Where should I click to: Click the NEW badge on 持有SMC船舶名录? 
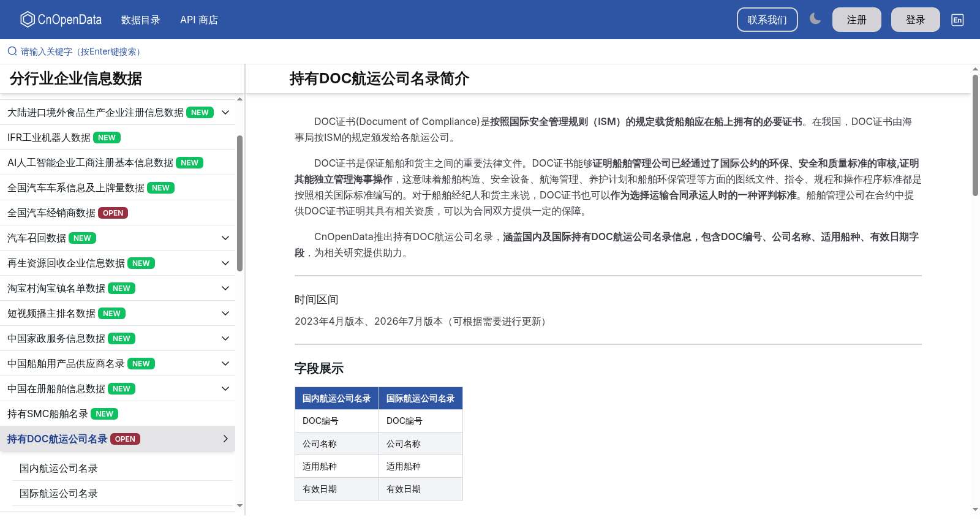point(104,414)
